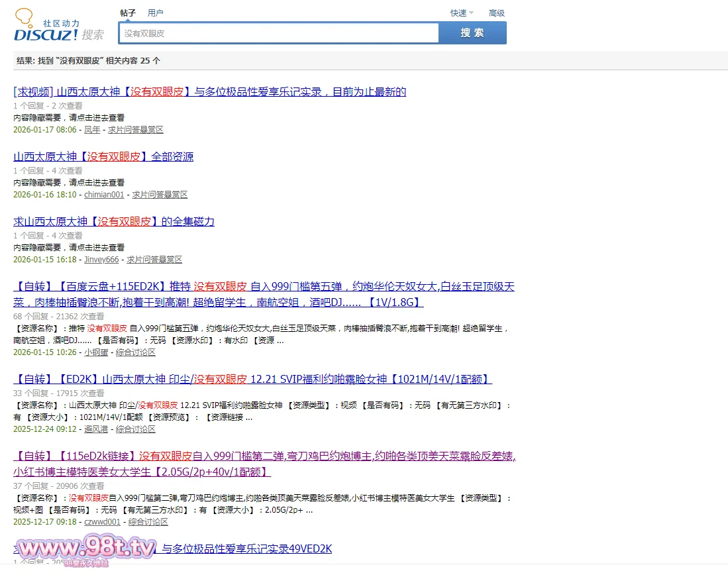Open the first result starting with [求视频]
The height and width of the screenshot is (573, 728).
click(x=209, y=91)
